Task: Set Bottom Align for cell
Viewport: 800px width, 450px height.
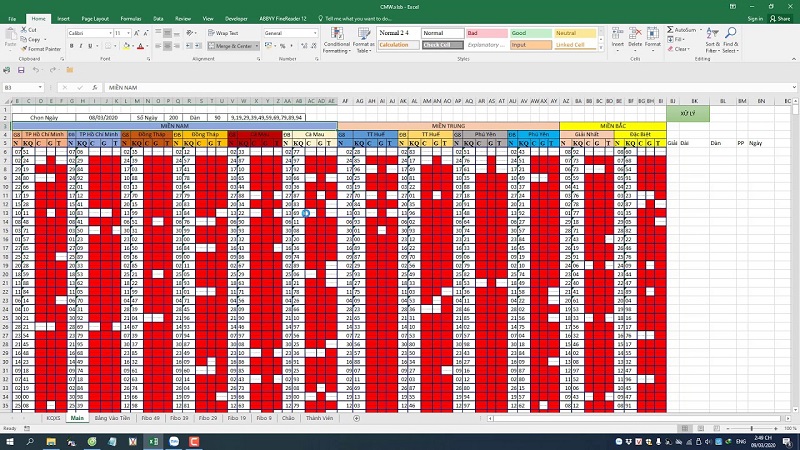Action: (x=177, y=33)
